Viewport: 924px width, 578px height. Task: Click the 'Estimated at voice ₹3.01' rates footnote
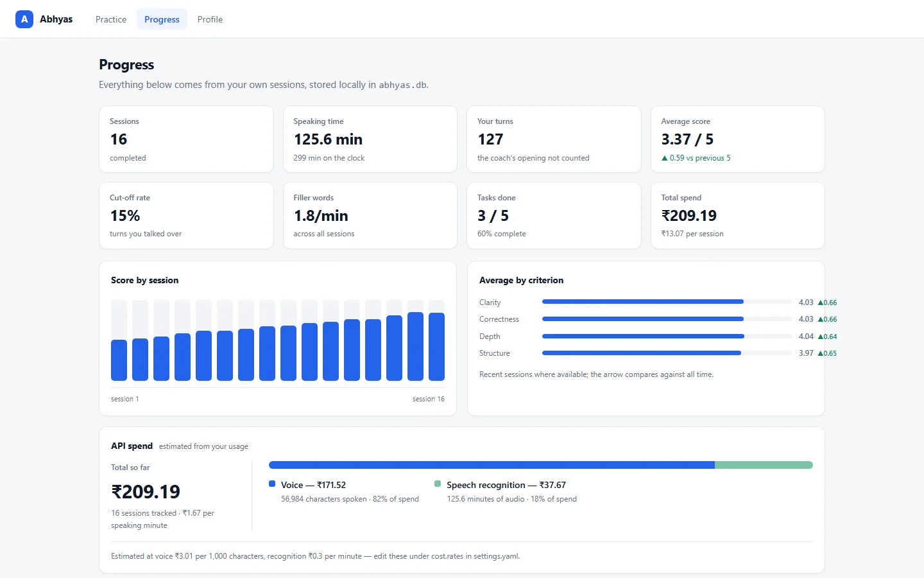315,556
